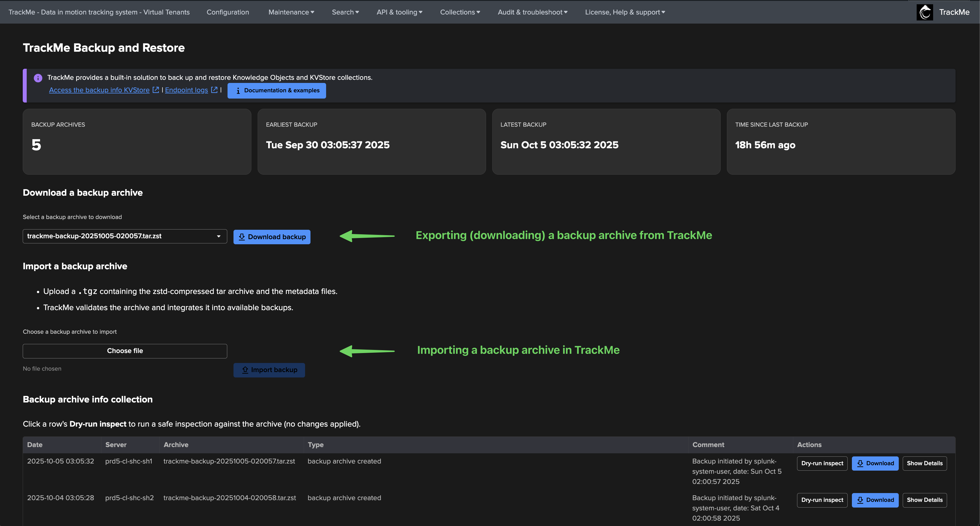Click download icon in 2025-10-05 row
The image size is (980, 526).
point(860,463)
